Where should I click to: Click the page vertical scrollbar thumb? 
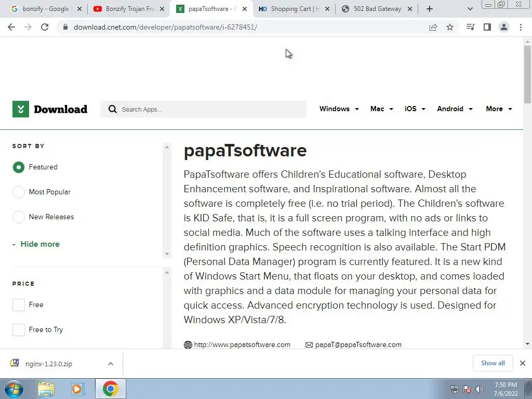click(x=527, y=74)
